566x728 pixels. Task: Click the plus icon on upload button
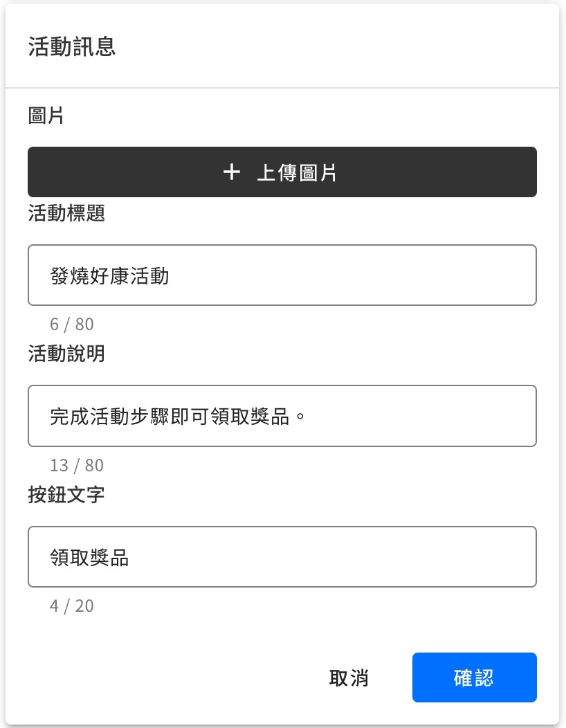tap(231, 172)
